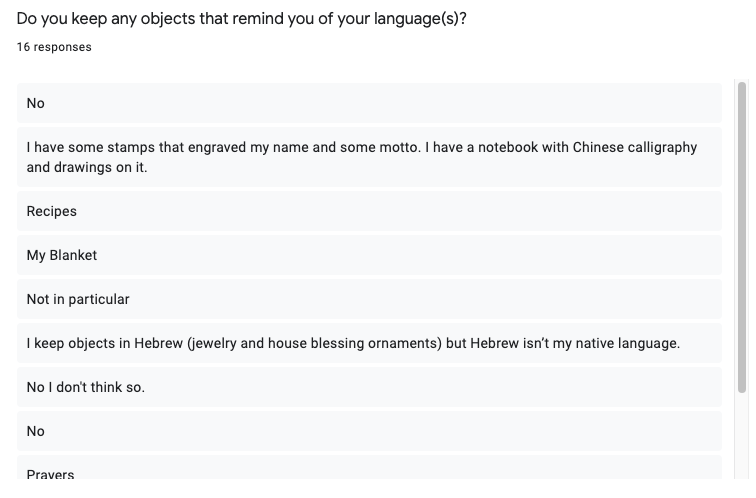The image size is (756, 498).
Task: Click 'house blessing ornaments' phrase
Action: (x=353, y=343)
